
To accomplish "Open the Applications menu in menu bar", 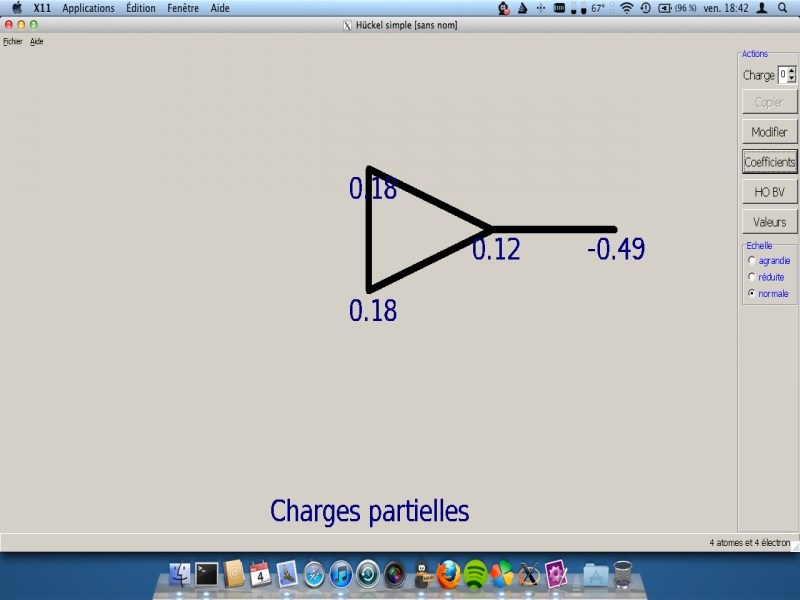I will click(x=88, y=8).
